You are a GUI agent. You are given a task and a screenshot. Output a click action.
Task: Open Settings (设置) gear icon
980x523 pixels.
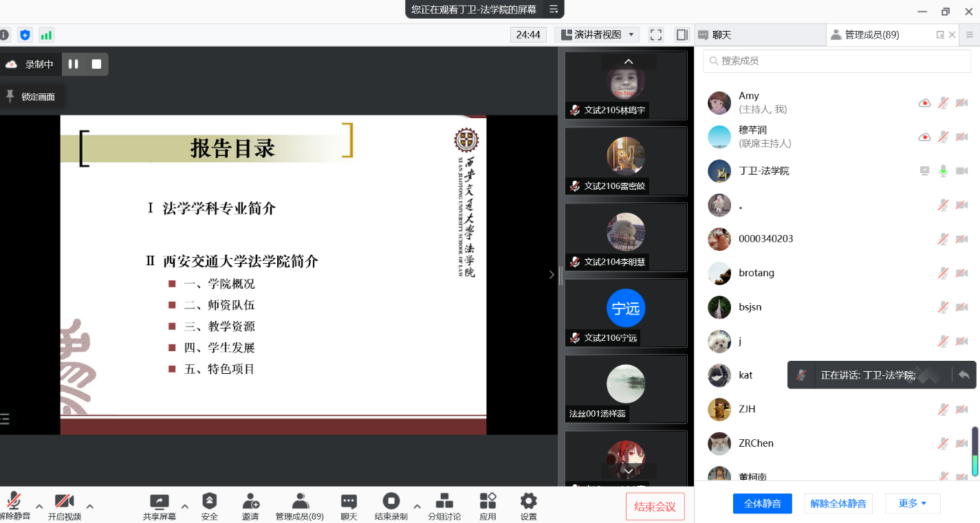point(528,502)
